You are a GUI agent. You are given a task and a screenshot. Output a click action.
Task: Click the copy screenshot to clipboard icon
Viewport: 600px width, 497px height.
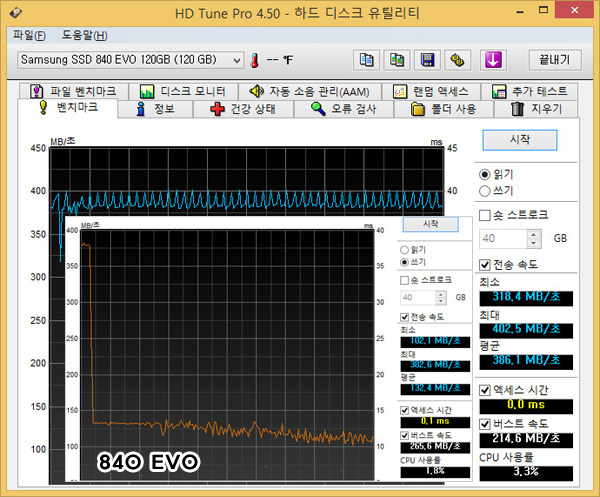coord(397,60)
